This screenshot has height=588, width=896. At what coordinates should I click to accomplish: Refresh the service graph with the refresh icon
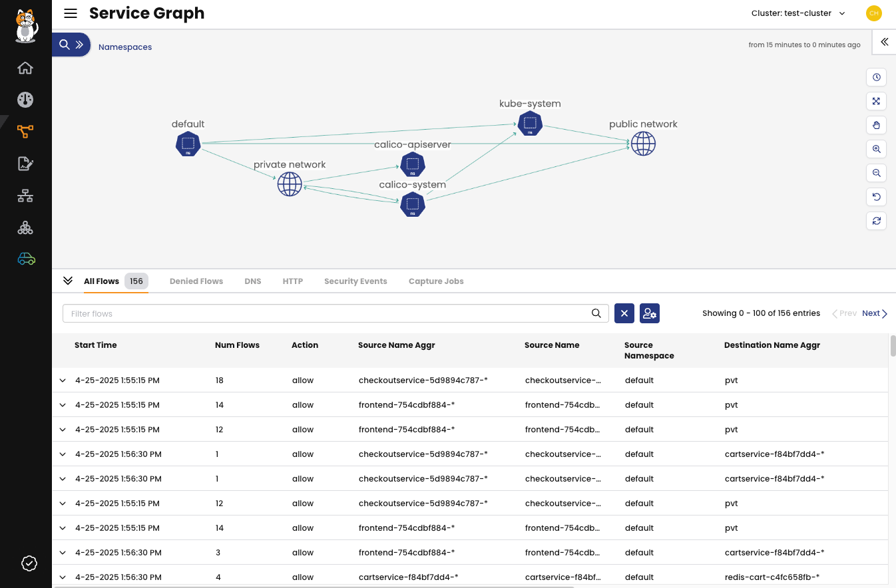876,220
